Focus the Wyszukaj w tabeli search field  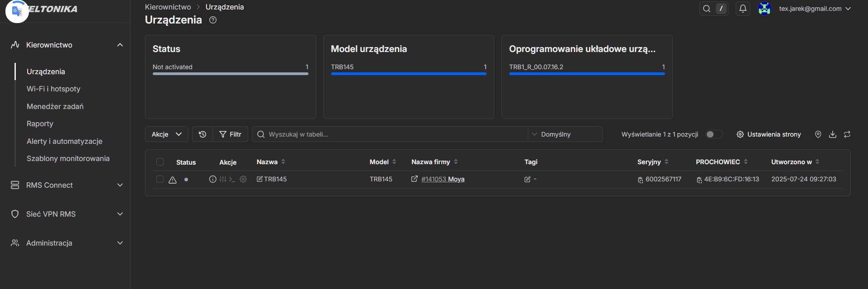click(390, 134)
